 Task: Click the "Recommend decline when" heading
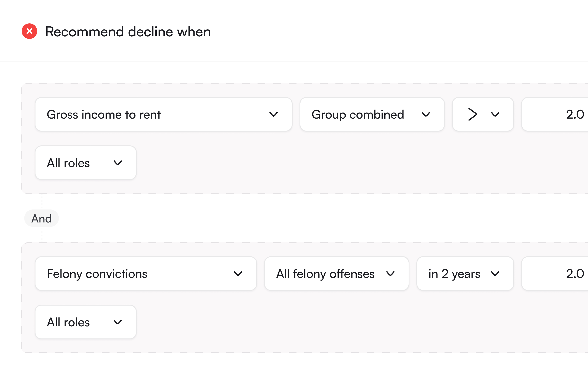click(x=128, y=32)
